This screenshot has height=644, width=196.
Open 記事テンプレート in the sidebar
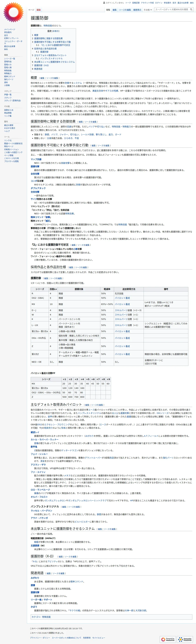(x=11, y=38)
